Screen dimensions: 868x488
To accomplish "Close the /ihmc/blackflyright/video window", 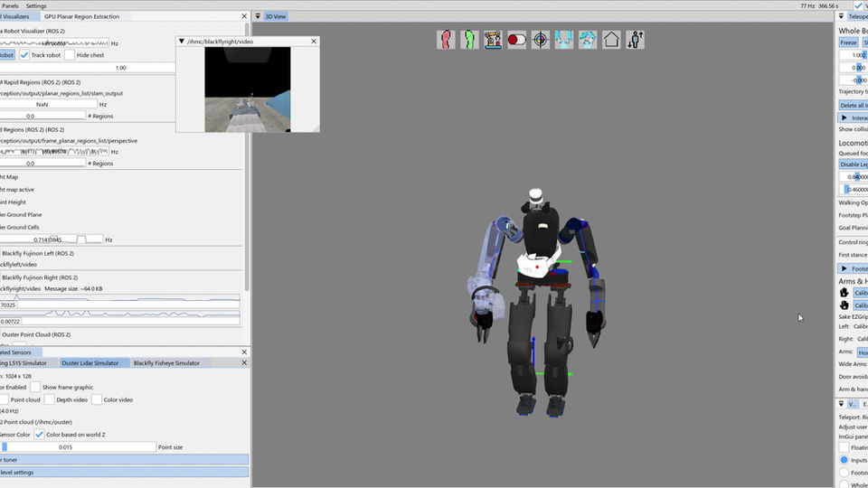I will pyautogui.click(x=314, y=42).
